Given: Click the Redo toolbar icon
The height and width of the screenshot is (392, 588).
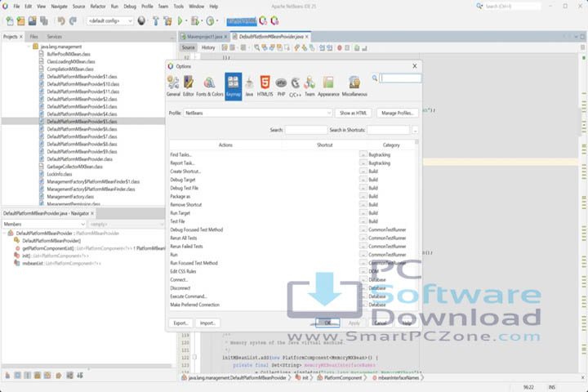Looking at the screenshot, I should pos(73,21).
